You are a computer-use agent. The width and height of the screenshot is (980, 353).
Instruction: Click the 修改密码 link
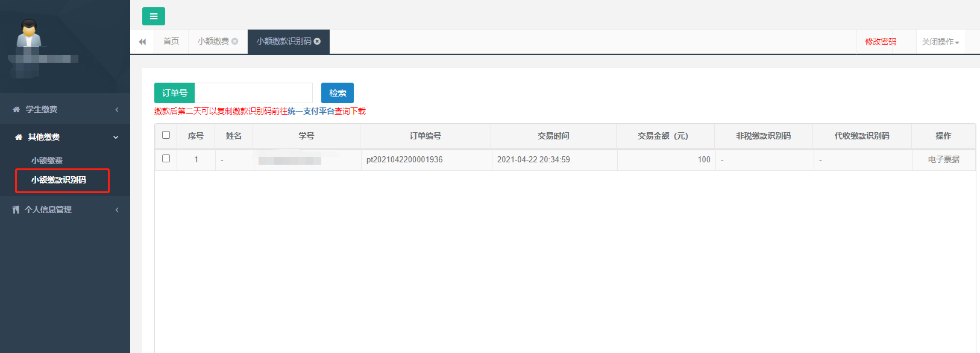pyautogui.click(x=881, y=42)
